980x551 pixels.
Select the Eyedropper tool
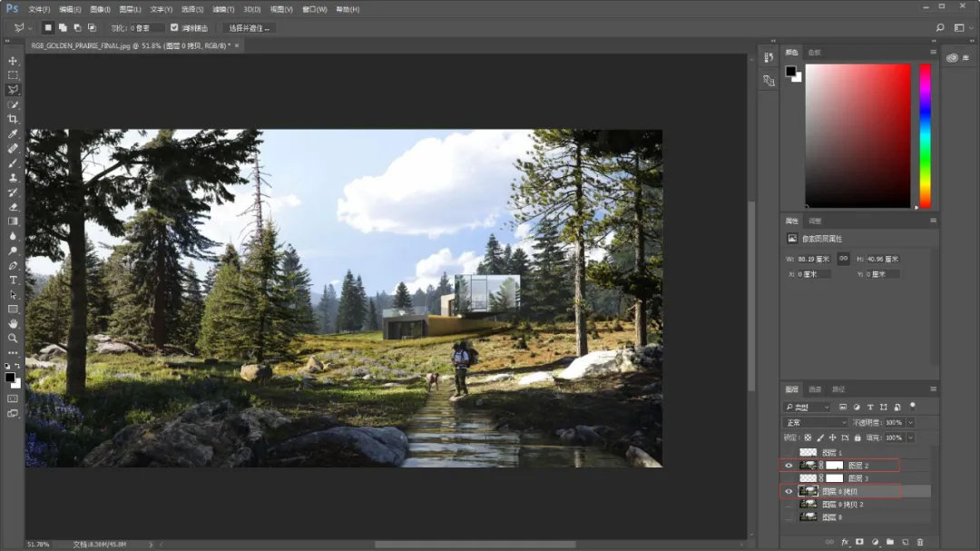pyautogui.click(x=13, y=133)
